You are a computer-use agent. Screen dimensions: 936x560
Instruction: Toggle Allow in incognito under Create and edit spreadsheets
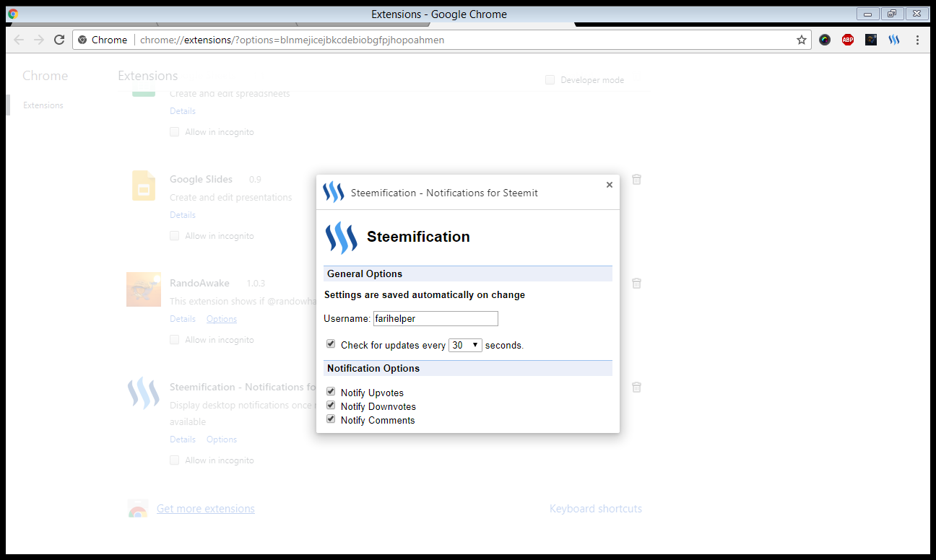point(175,132)
